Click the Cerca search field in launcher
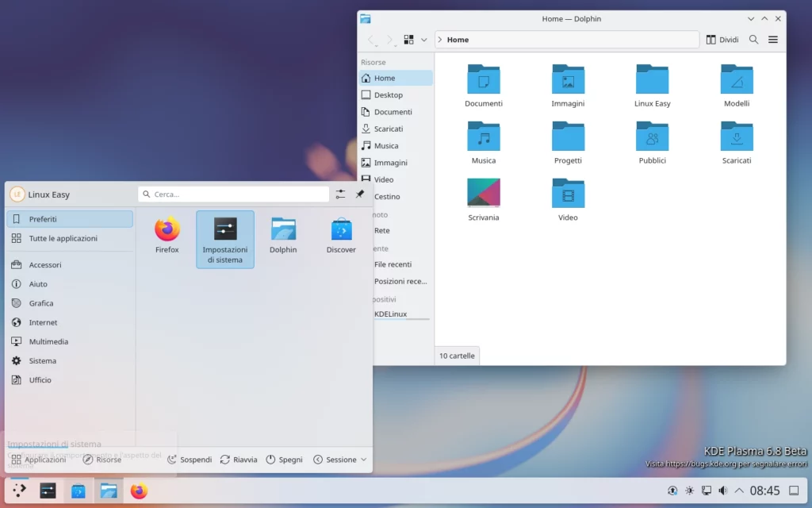812x508 pixels. [234, 194]
